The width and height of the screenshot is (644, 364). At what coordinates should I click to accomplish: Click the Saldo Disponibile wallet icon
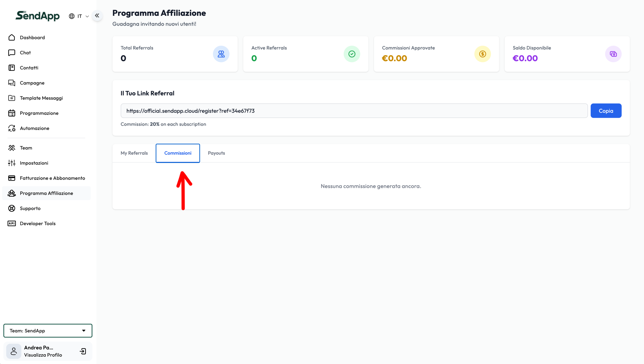613,54
